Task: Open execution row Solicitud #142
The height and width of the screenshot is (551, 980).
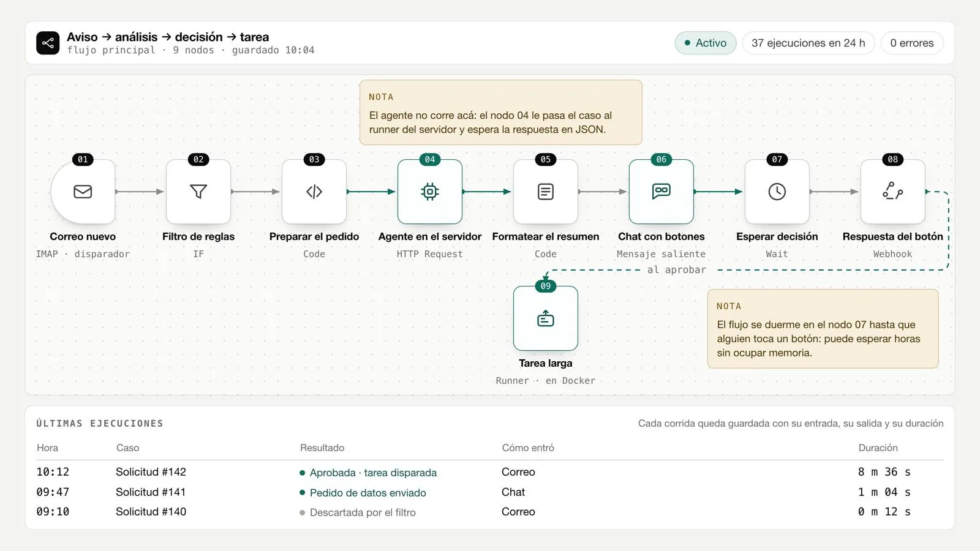Action: click(x=490, y=472)
